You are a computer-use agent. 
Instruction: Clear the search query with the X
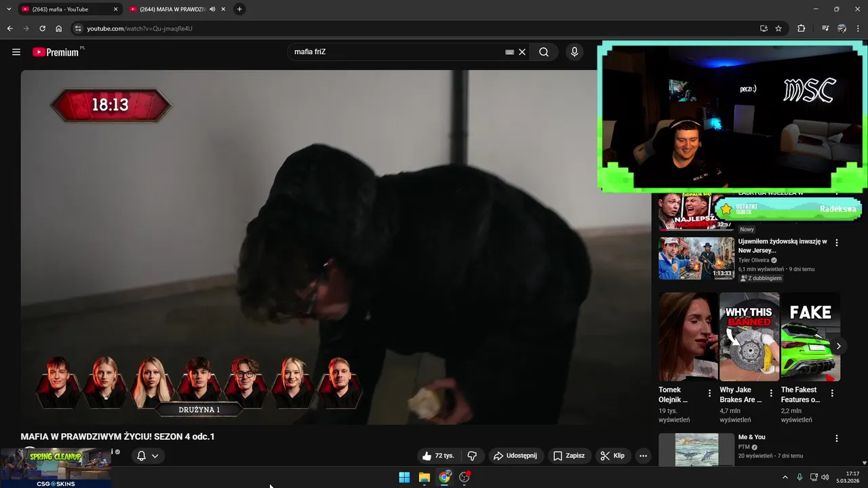click(522, 52)
